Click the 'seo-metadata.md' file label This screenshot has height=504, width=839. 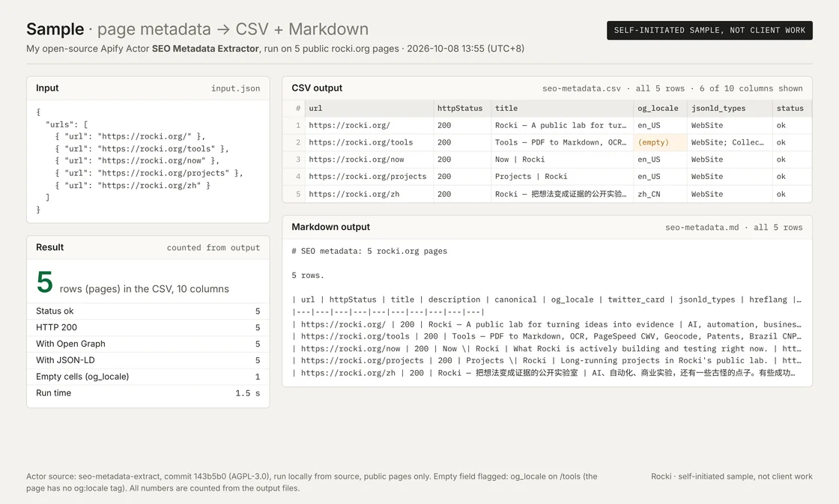[702, 228]
